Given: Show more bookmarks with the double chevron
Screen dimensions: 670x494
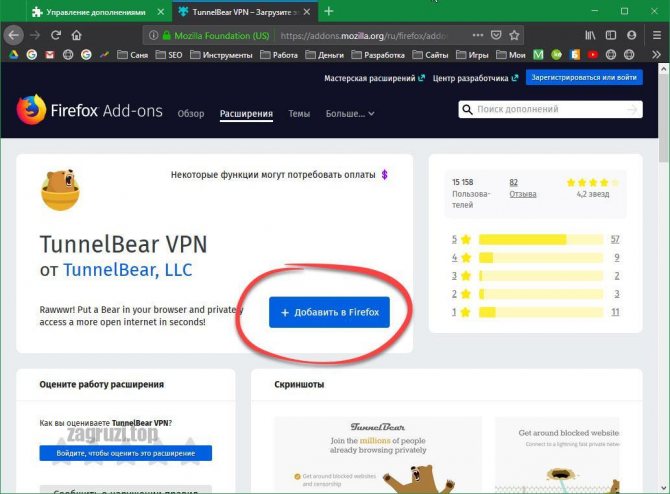Looking at the screenshot, I should 656,55.
